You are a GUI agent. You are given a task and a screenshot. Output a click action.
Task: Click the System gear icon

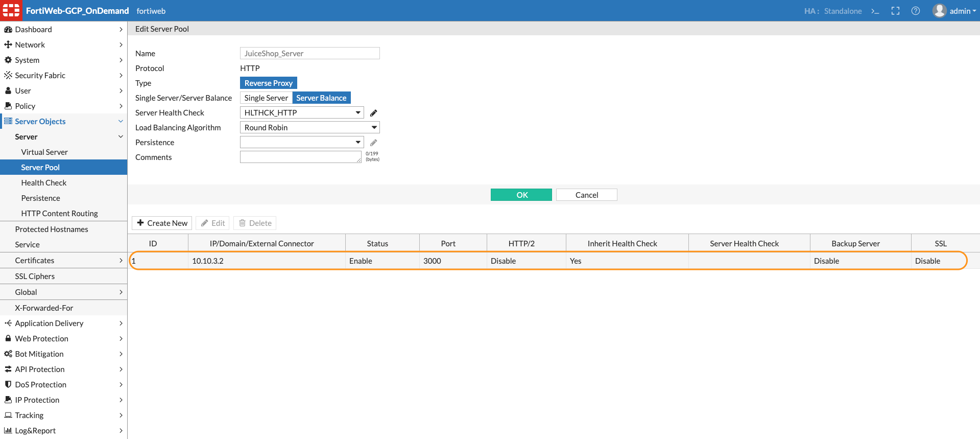8,60
